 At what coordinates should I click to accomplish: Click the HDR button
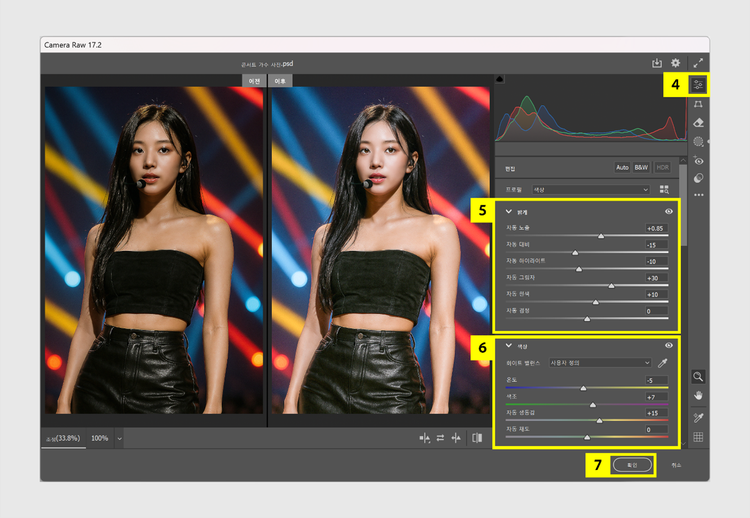[662, 167]
